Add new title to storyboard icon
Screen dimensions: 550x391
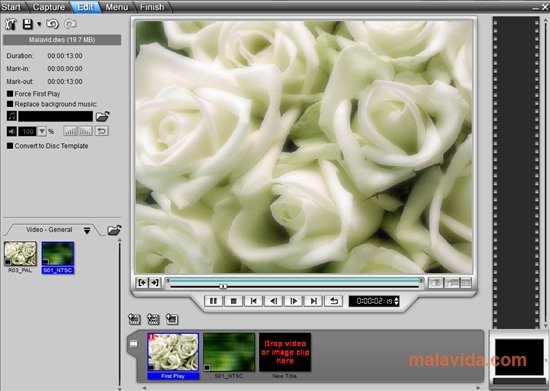tap(172, 319)
